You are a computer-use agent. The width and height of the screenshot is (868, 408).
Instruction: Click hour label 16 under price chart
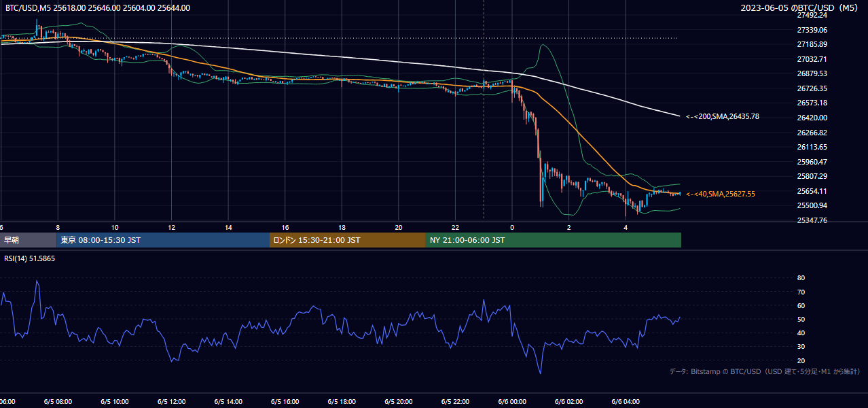point(285,227)
